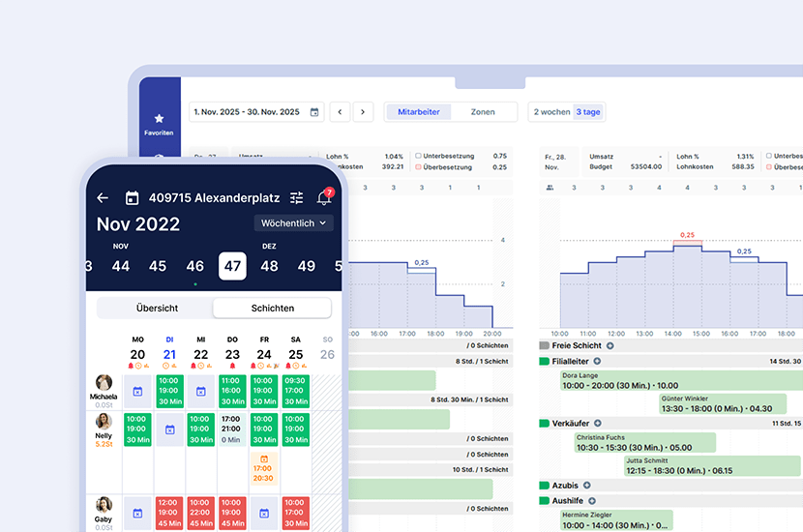
Task: Open the Favoriten star in sidebar
Action: click(x=159, y=119)
